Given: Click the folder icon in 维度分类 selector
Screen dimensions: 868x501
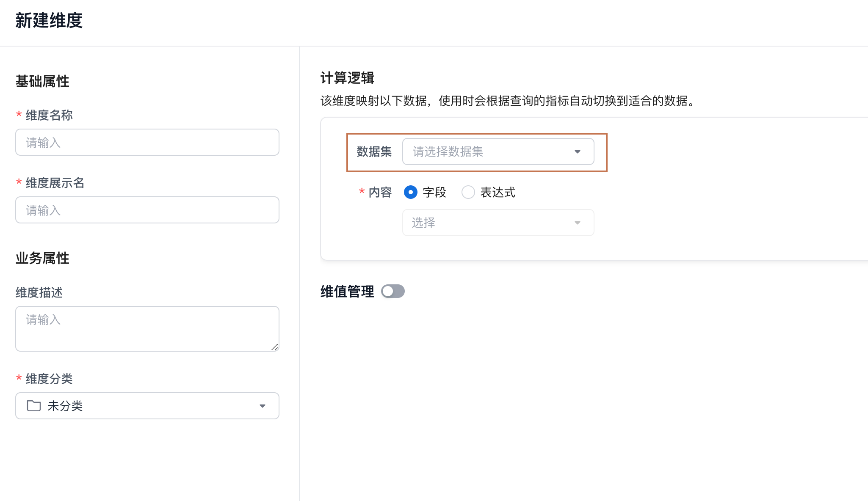Looking at the screenshot, I should coord(34,406).
